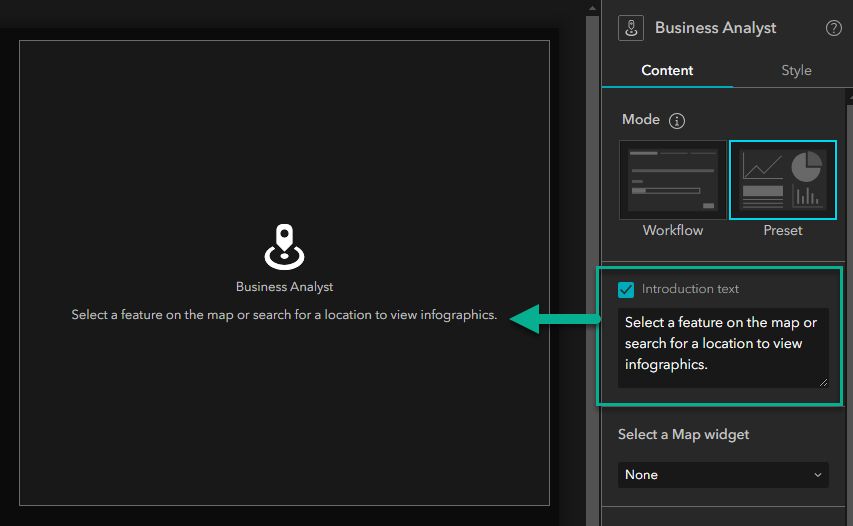Click the 'Preset' mode label

(x=782, y=231)
